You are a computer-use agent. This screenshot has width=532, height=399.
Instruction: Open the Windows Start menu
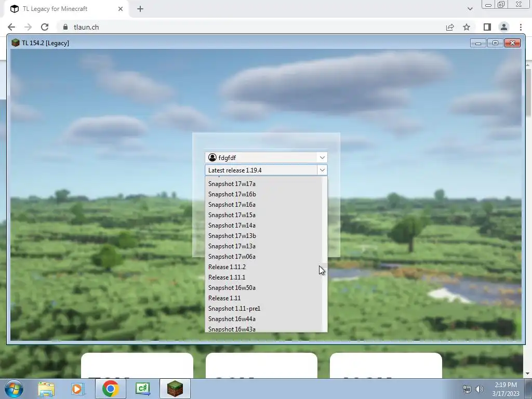pos(14,389)
